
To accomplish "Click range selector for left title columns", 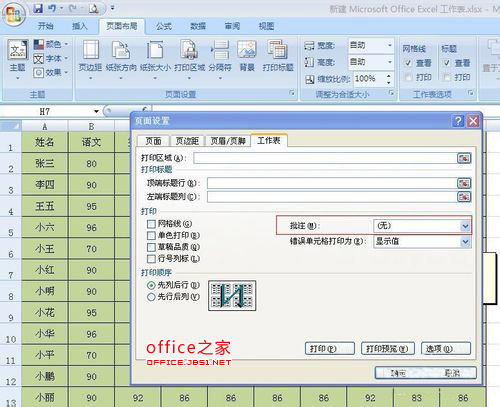I will [x=464, y=197].
